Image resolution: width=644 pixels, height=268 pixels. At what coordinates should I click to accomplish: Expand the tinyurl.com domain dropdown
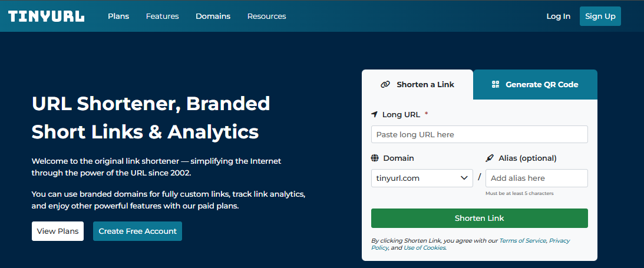point(422,178)
